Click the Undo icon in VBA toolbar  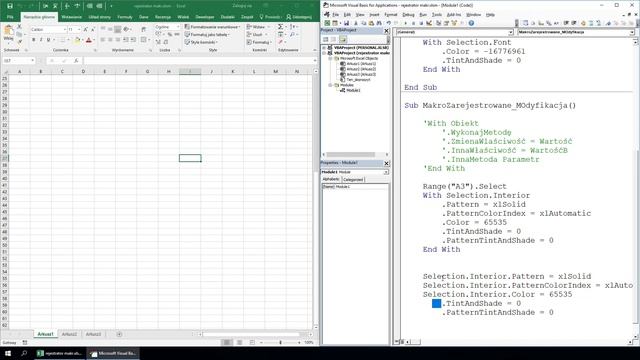coord(389,23)
